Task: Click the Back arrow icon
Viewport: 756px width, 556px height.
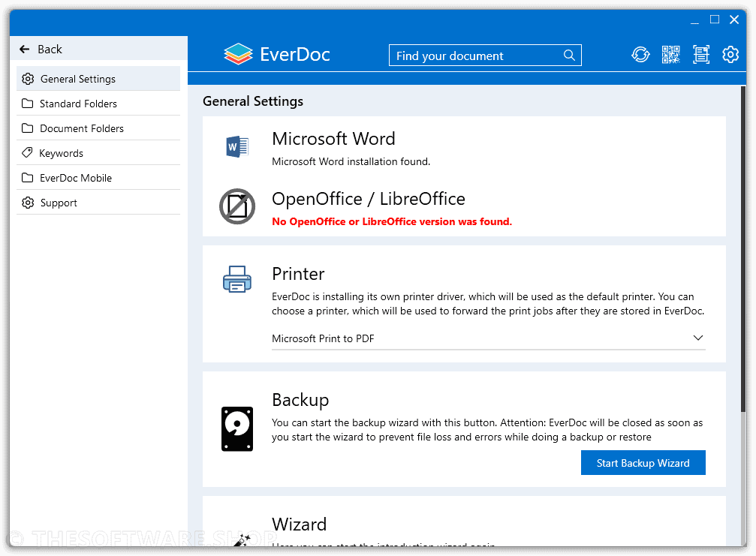Action: coord(25,49)
